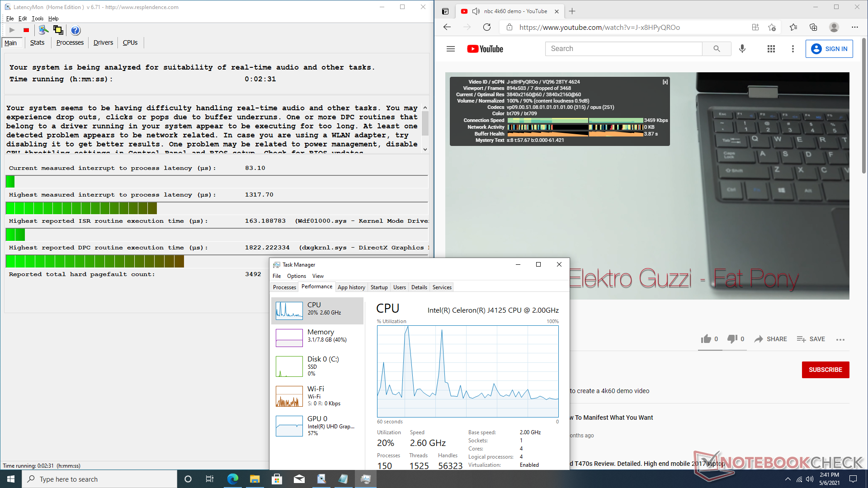Click the red Stop monitoring button
This screenshot has width=868, height=488.
tap(26, 30)
